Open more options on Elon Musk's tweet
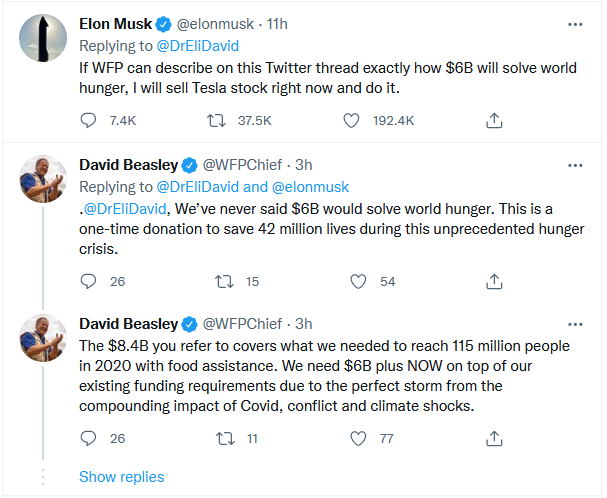The width and height of the screenshot is (607, 498). (x=575, y=23)
